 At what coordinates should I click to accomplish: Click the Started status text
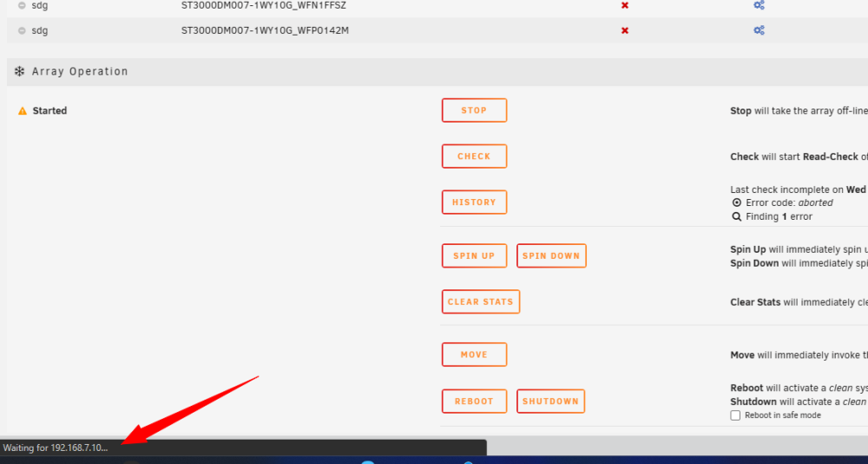49,111
